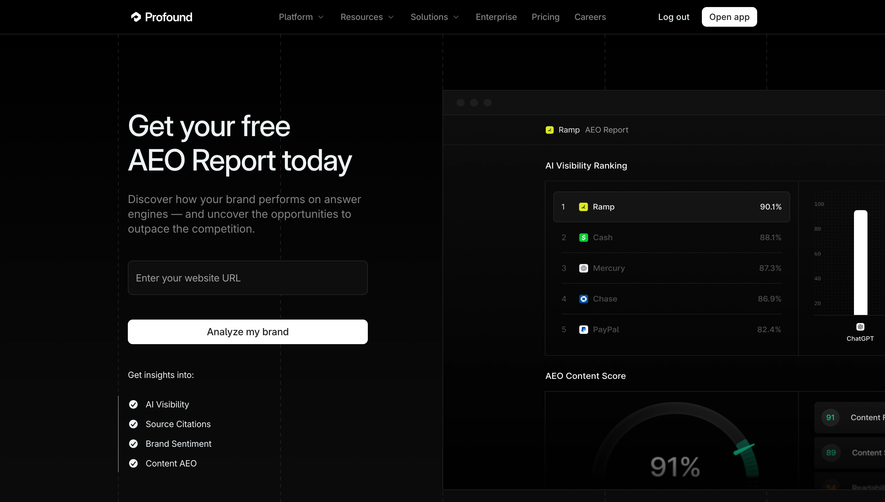Click the Open app button
The image size is (885, 502).
click(x=729, y=17)
